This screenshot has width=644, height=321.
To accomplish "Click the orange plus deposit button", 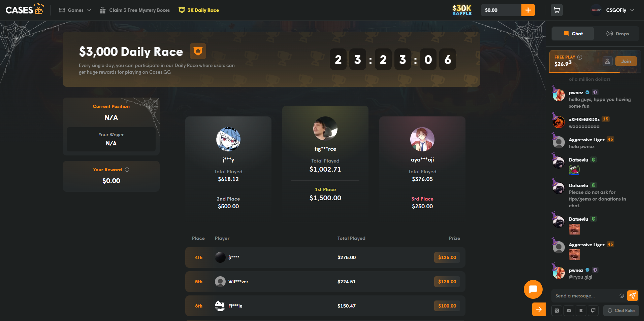I will pos(528,10).
